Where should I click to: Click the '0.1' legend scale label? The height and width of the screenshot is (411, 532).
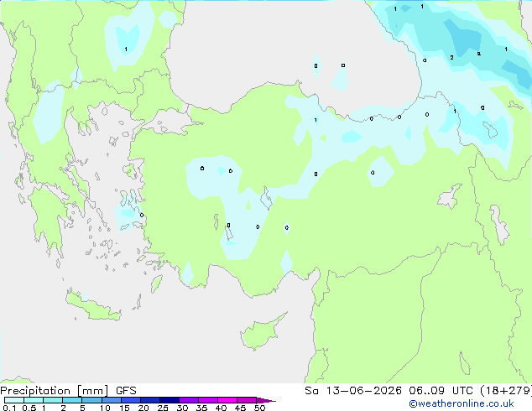click(9, 408)
